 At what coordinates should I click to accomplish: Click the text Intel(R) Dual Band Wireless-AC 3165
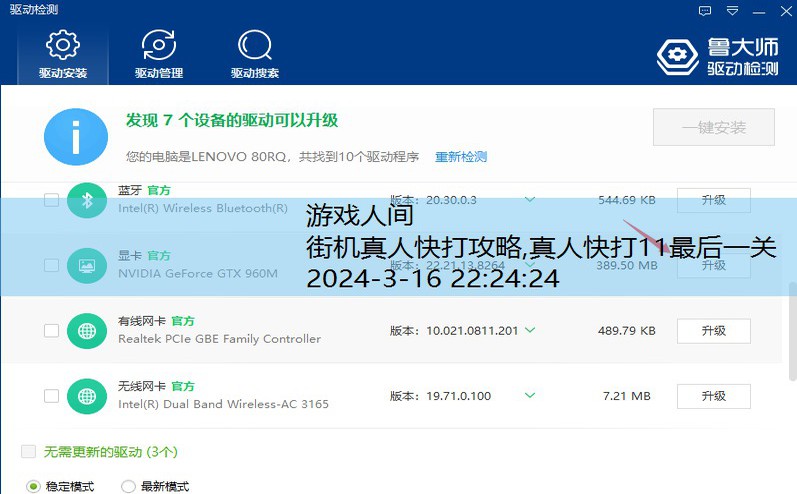(223, 404)
